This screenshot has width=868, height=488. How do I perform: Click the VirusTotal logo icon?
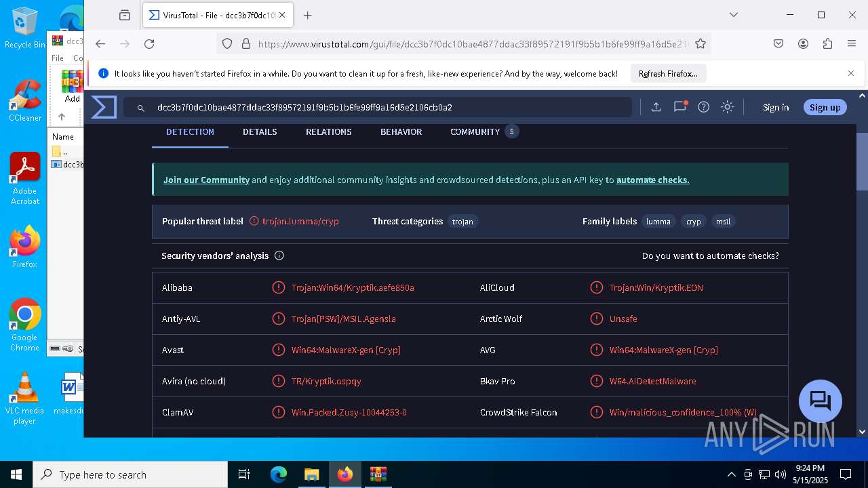(104, 107)
